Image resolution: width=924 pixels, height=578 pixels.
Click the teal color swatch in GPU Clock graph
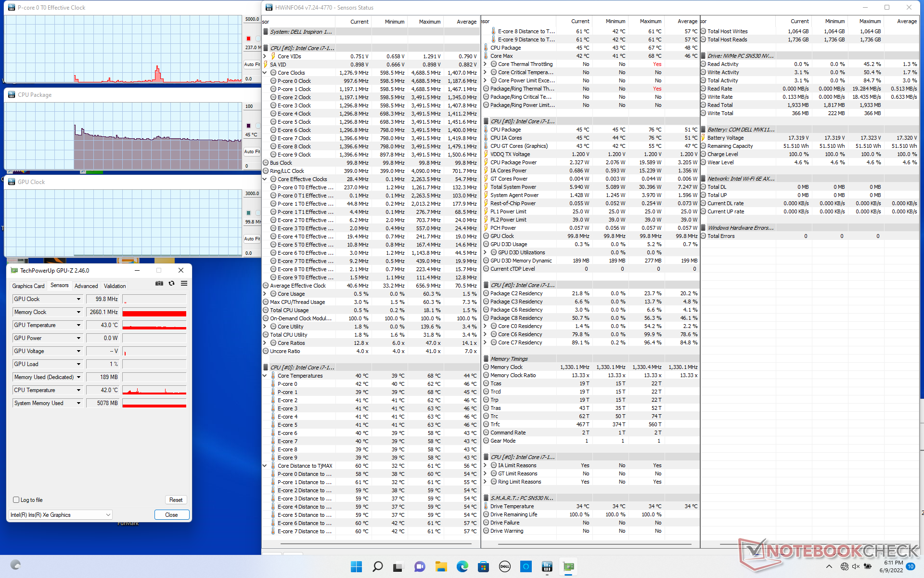[x=248, y=212]
